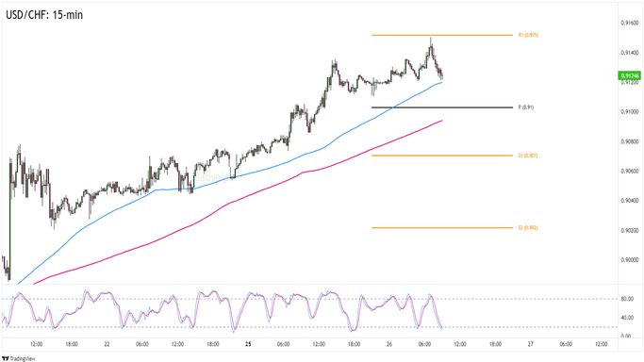
Task: Select the USD/CHF: 15-min chart title
Action: click(x=44, y=15)
